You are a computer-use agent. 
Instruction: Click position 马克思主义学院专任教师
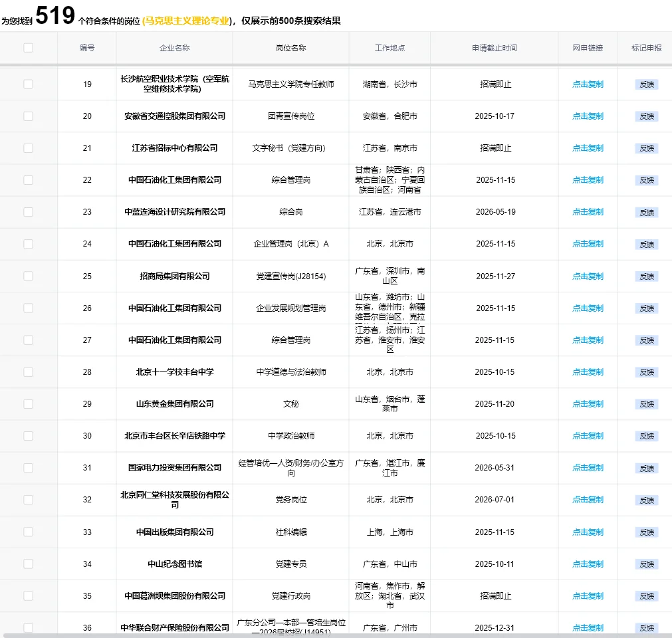tap(291, 84)
